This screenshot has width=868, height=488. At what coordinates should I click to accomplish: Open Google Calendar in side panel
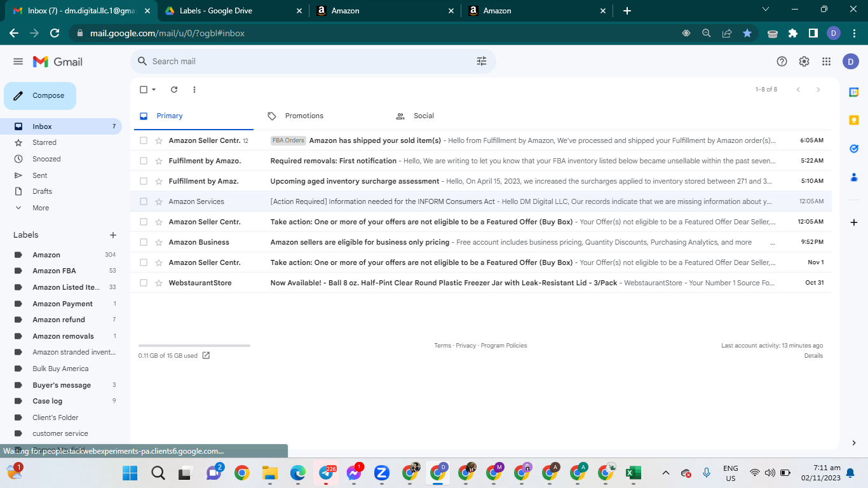point(854,92)
